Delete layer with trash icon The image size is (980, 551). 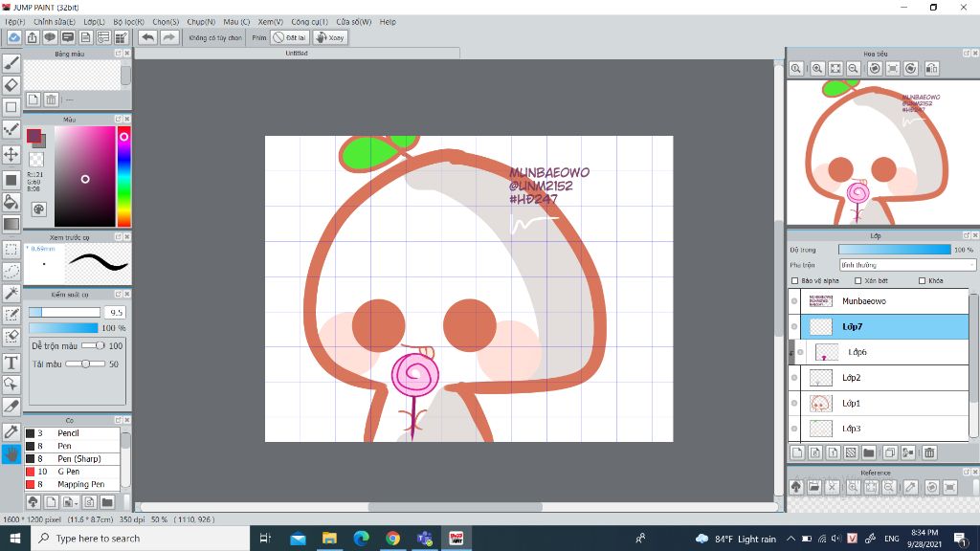(x=928, y=452)
